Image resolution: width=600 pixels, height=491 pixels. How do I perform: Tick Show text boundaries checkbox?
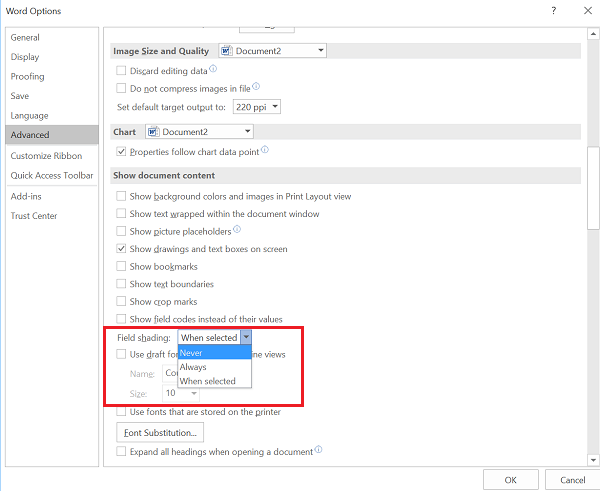(x=122, y=284)
